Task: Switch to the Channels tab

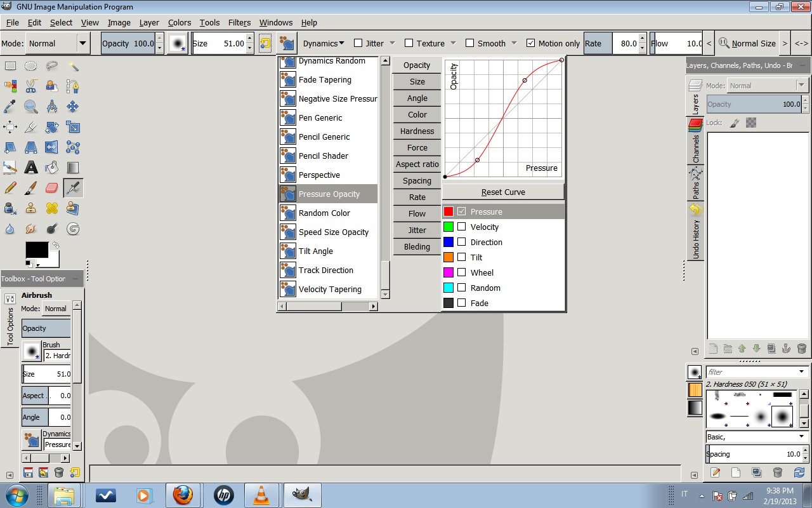Action: click(696, 141)
